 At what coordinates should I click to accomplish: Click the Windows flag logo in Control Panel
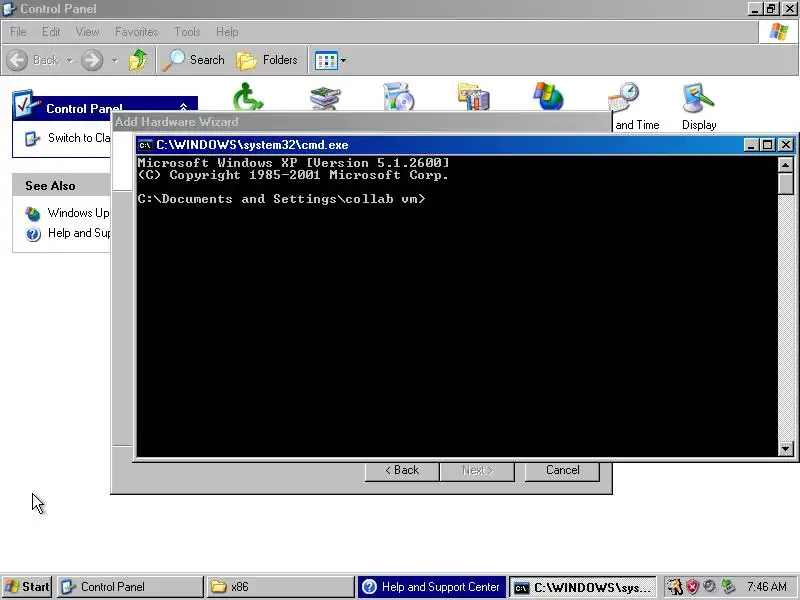pyautogui.click(x=779, y=32)
